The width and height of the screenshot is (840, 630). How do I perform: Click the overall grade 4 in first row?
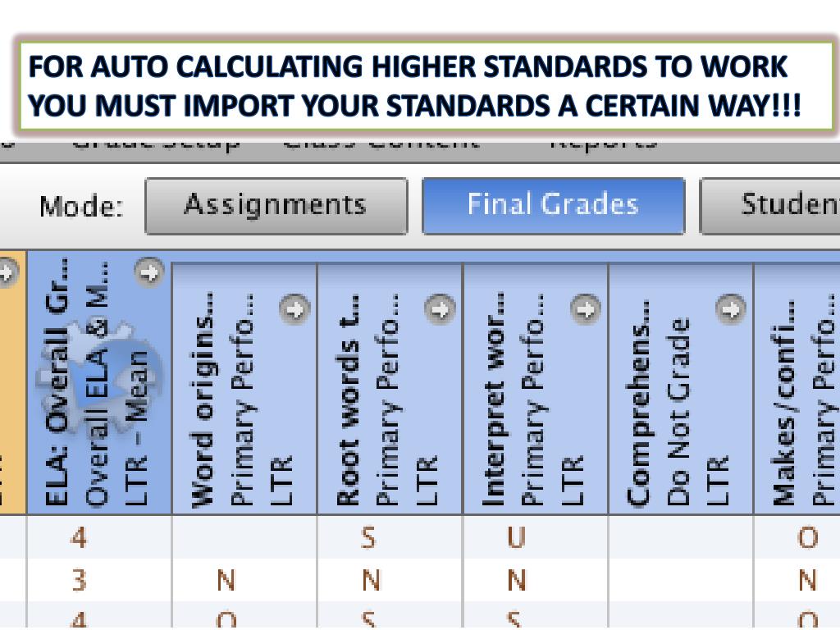coord(80,537)
